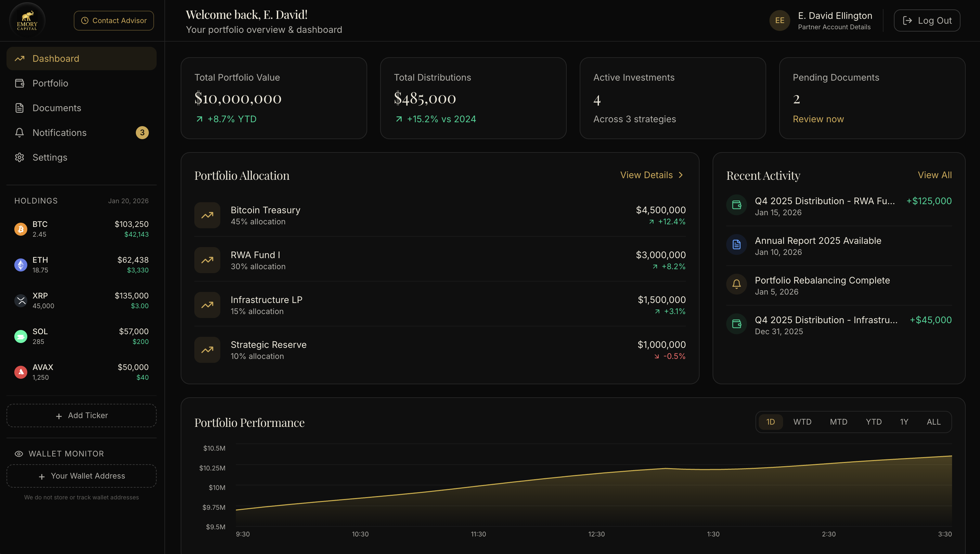
Task: Select the Dashboard sidebar icon
Action: click(x=19, y=58)
